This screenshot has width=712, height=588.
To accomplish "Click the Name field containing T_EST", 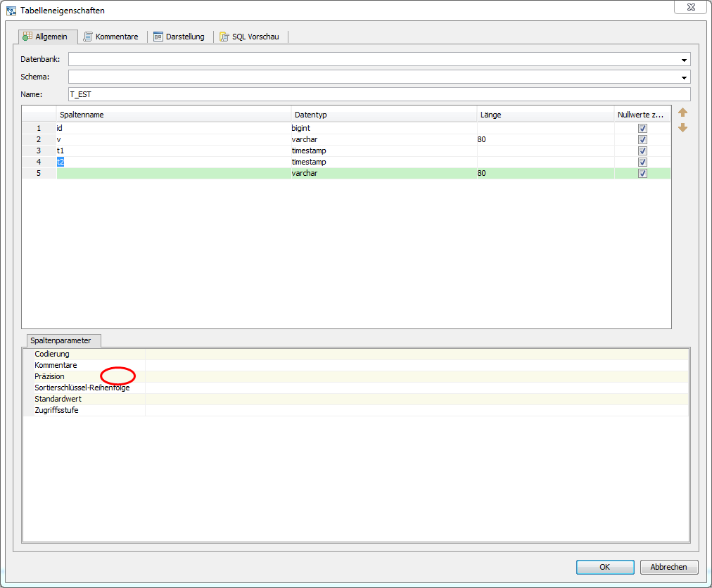I will (379, 94).
